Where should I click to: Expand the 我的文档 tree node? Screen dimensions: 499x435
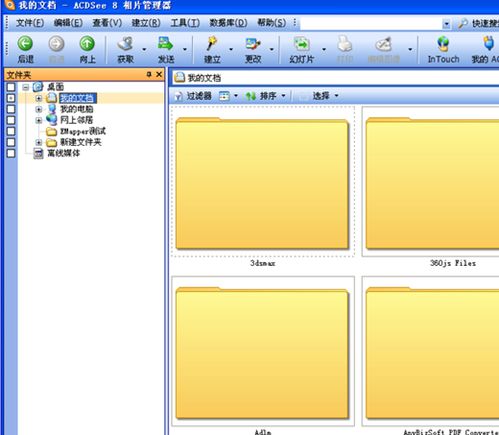click(x=39, y=98)
